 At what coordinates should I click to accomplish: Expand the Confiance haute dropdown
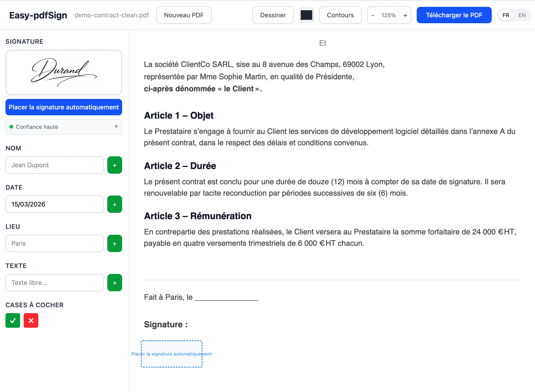[x=64, y=127]
